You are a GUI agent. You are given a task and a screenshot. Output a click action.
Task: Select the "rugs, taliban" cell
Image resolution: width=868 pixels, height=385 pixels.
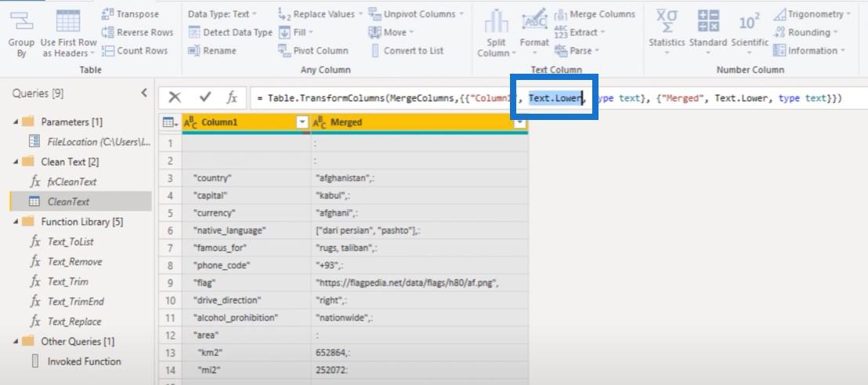(420, 249)
